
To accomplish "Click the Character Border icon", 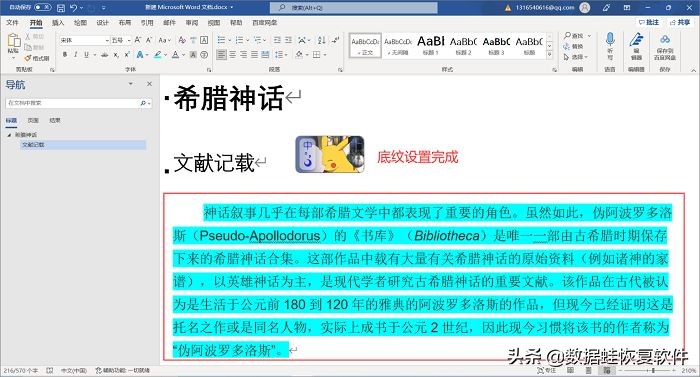I will (204, 40).
